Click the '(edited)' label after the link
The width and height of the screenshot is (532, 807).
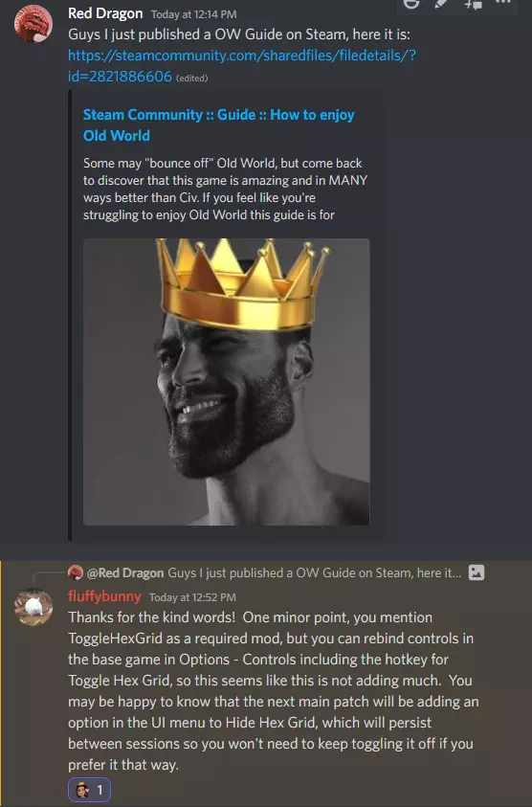[192, 78]
